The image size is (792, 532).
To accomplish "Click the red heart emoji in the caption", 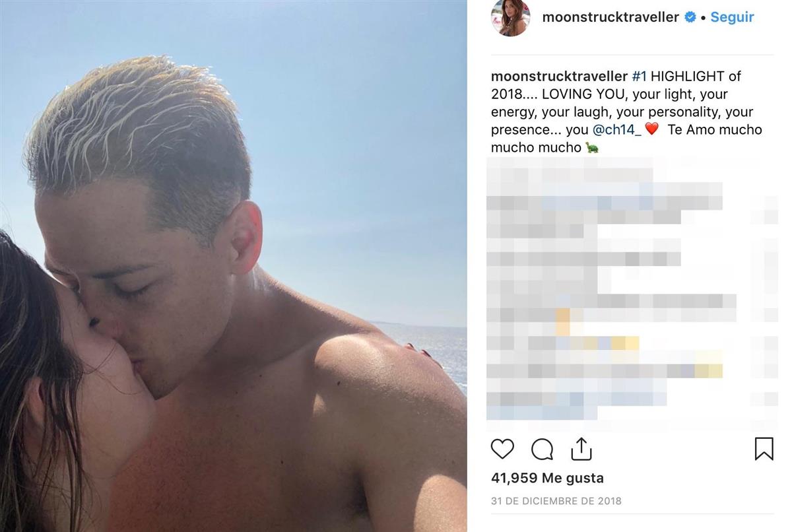I will point(651,130).
